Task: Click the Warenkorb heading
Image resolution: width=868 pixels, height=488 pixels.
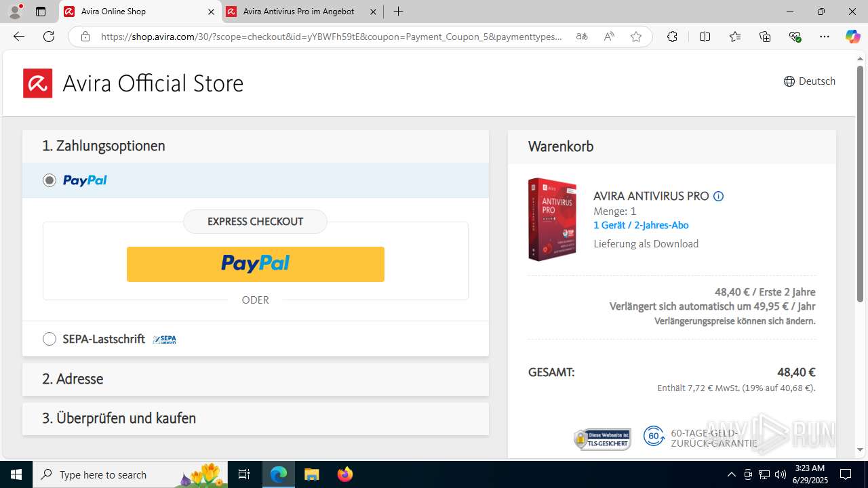Action: click(561, 146)
